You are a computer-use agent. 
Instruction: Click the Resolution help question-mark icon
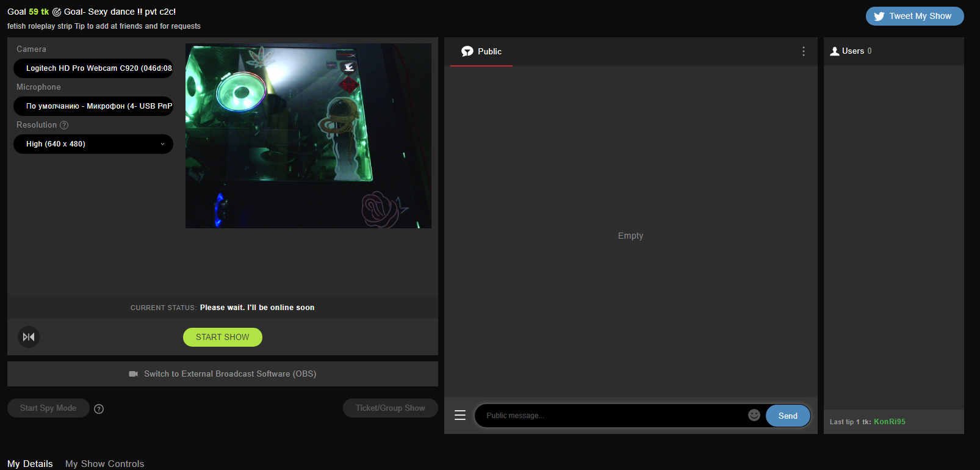[64, 125]
